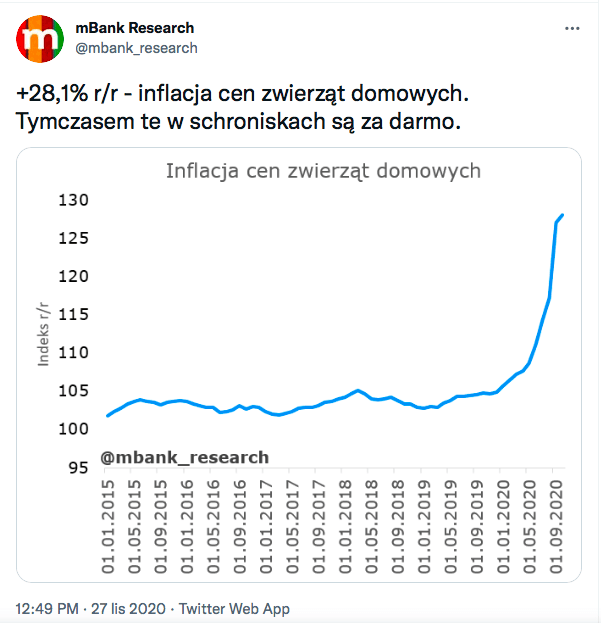
Task: Click the 12:49 PM timestamp
Action: click(48, 608)
